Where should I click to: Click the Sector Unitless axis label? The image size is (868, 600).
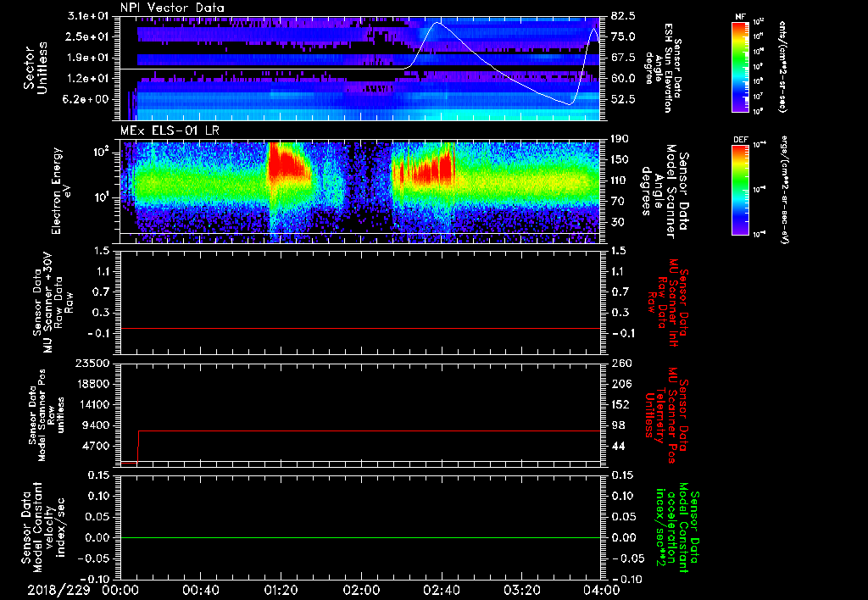click(35, 68)
